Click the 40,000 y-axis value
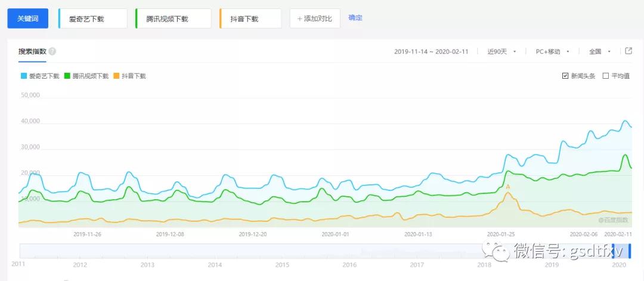The width and height of the screenshot is (644, 281). (30, 121)
